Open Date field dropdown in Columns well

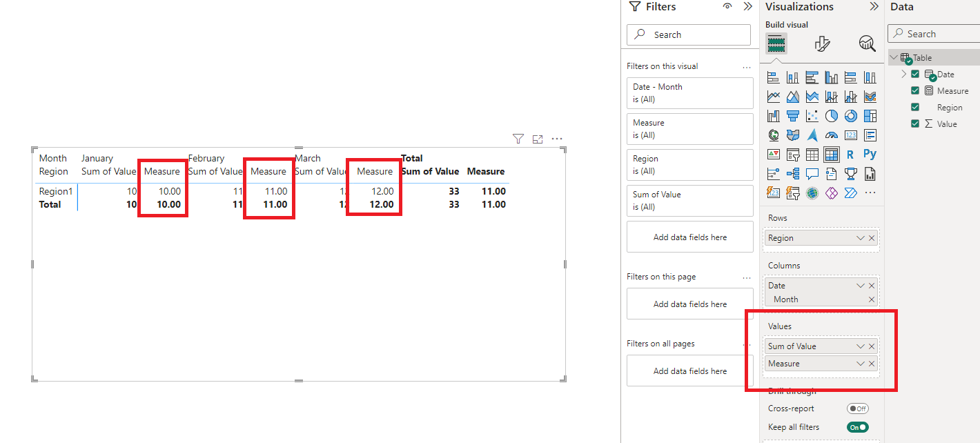click(861, 286)
